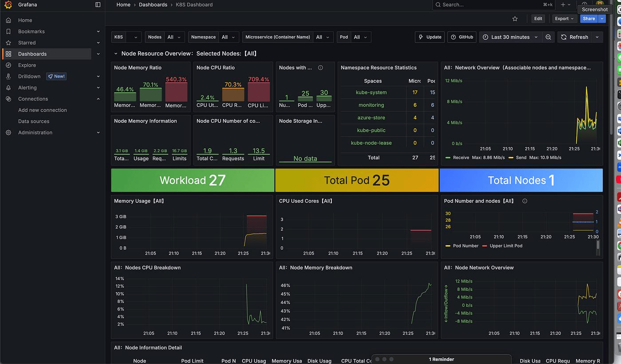Go to Dashboards in breadcrumb

click(x=153, y=4)
